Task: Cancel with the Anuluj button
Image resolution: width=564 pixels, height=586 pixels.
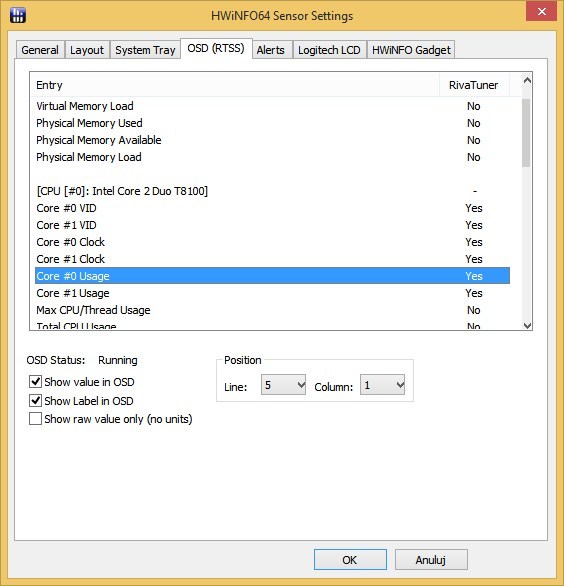Action: pos(431,560)
